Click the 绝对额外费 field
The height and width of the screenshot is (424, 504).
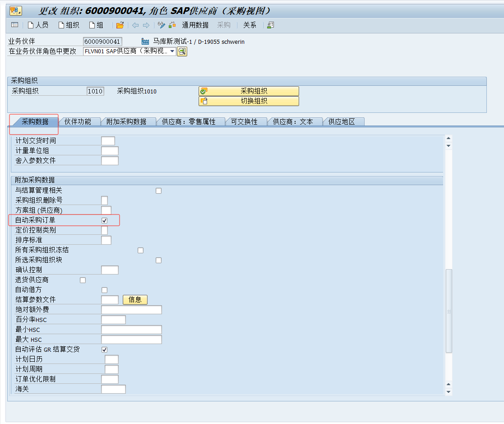(131, 310)
